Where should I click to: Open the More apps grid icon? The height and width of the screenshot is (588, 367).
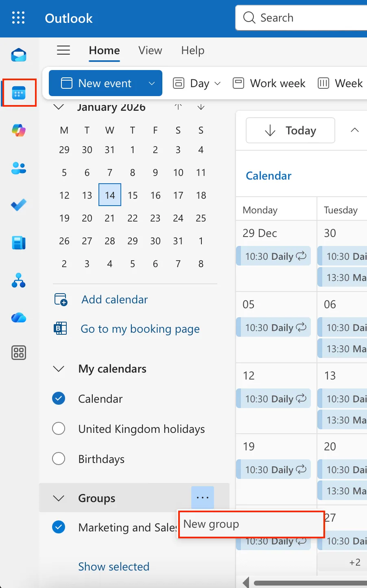pyautogui.click(x=18, y=353)
